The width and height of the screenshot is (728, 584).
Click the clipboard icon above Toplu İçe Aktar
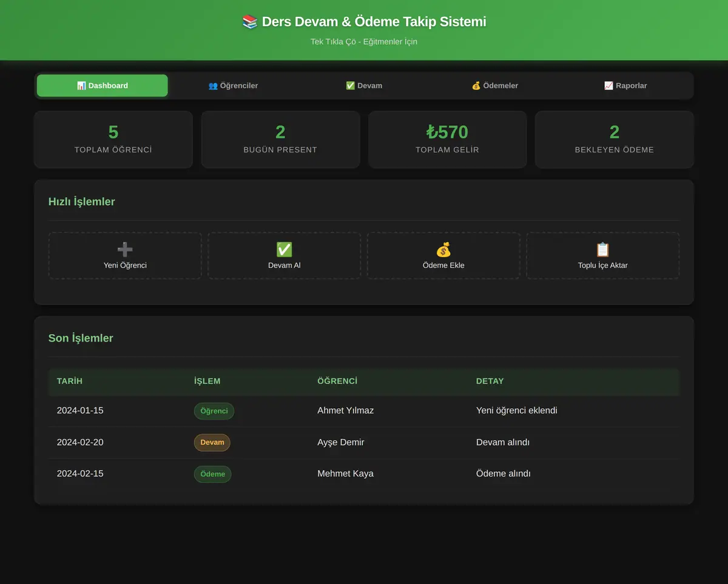coord(602,249)
